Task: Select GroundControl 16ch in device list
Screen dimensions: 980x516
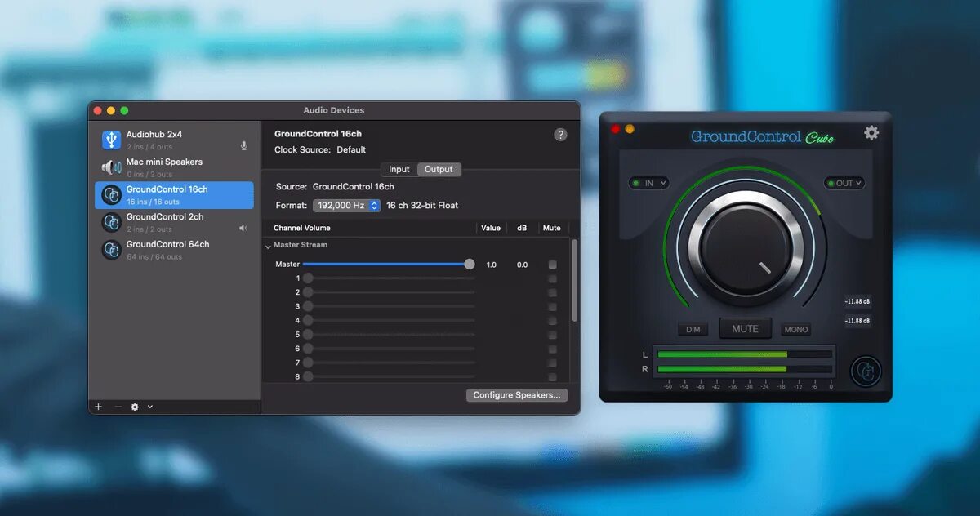Action: 174,195
